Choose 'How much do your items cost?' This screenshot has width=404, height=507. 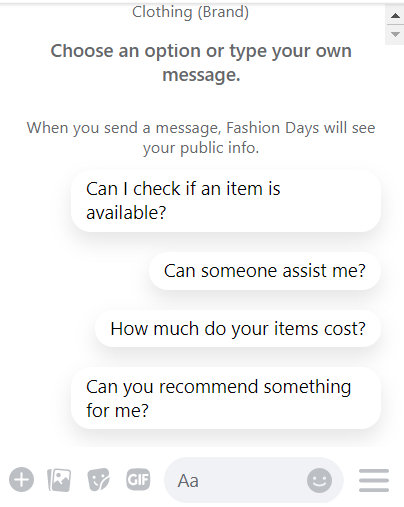click(238, 329)
